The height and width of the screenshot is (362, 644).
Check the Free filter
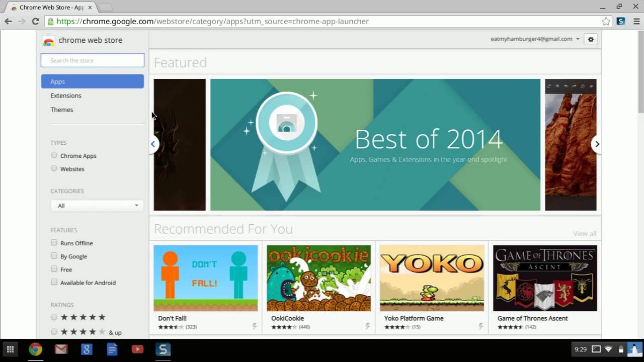pos(54,269)
